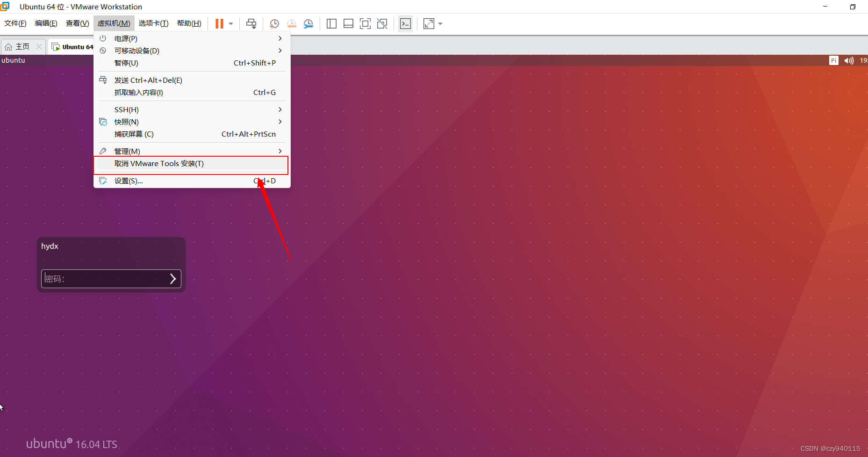Toggle the thumbnail bar view icon
This screenshot has width=868, height=457.
(x=348, y=23)
